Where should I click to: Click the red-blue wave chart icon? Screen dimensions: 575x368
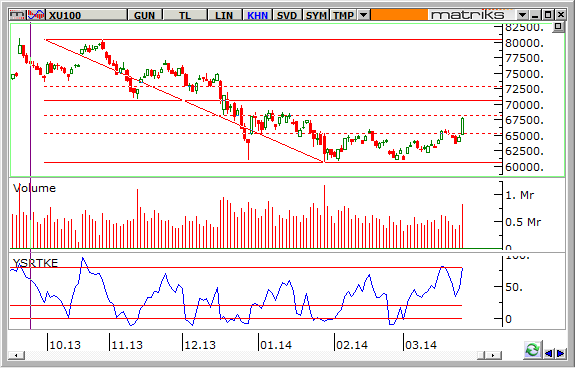click(x=36, y=15)
